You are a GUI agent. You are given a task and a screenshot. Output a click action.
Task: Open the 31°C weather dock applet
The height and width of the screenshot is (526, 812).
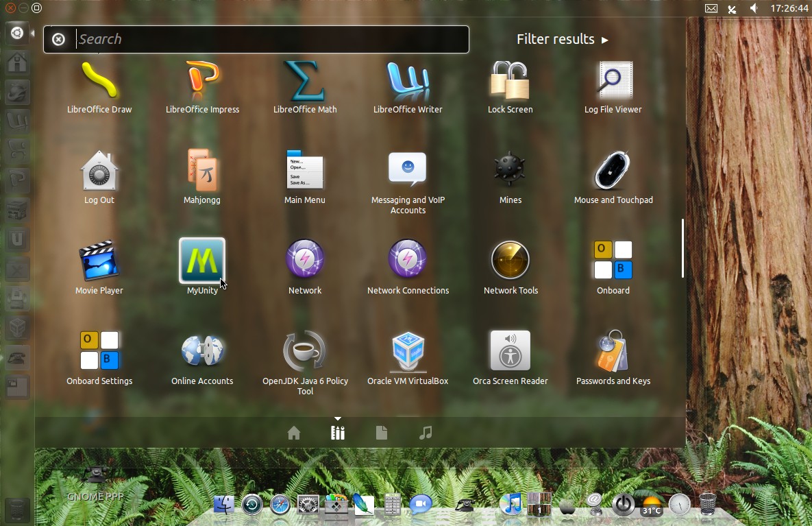(x=652, y=505)
